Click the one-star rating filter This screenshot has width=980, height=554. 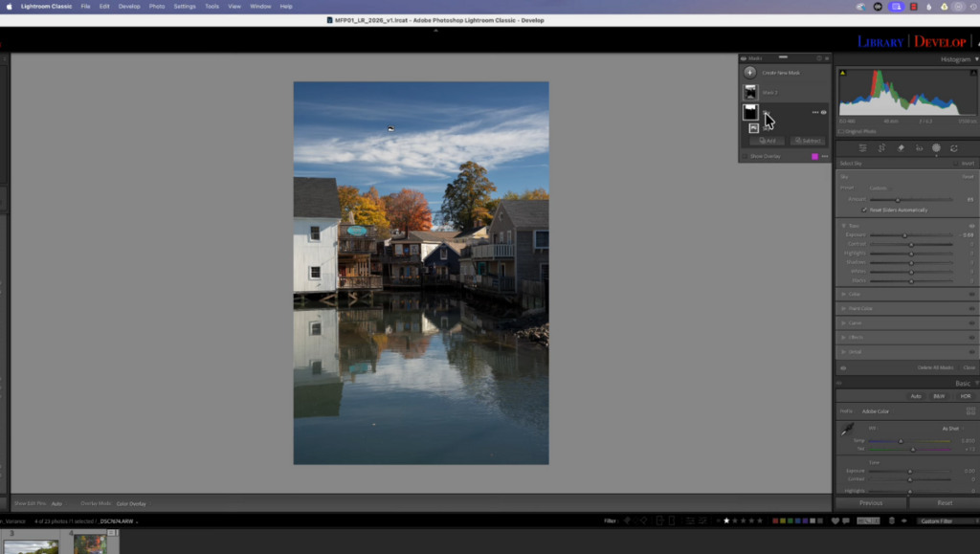tap(726, 521)
